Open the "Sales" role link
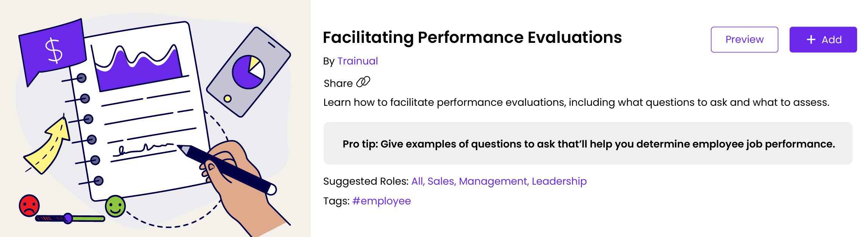Image resolution: width=868 pixels, height=237 pixels. click(x=441, y=182)
